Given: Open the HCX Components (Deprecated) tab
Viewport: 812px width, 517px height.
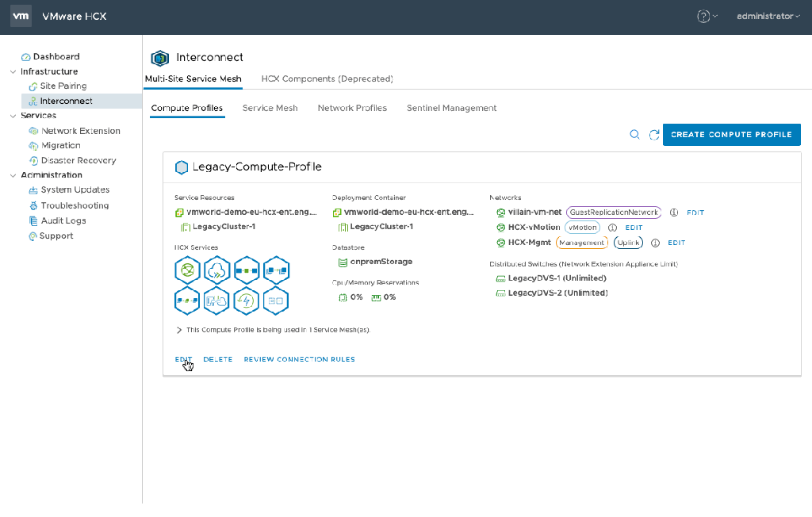Looking at the screenshot, I should tap(327, 79).
